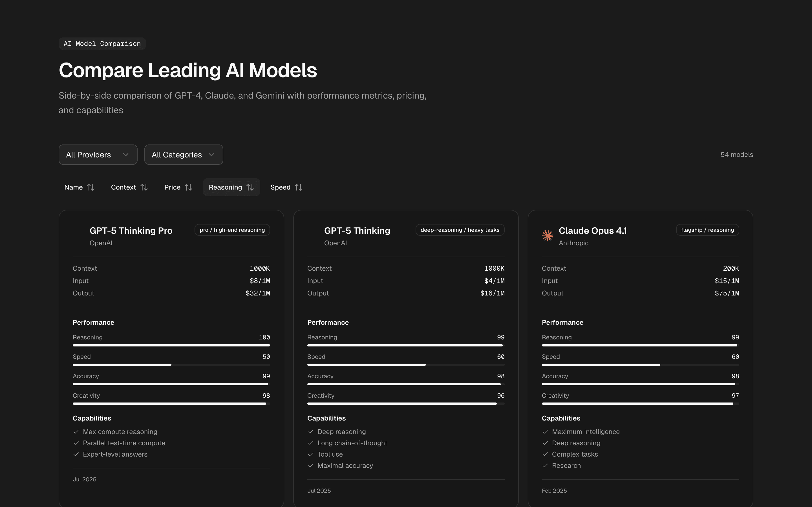The image size is (812, 507).
Task: Click GPT-5 Thinking Pro Speed progress bar
Action: coord(171,365)
